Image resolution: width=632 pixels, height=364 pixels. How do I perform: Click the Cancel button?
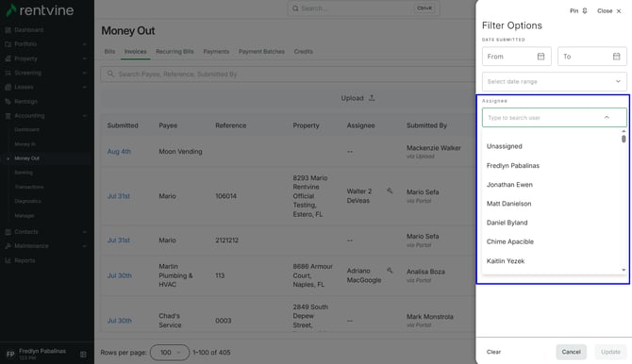tap(571, 352)
